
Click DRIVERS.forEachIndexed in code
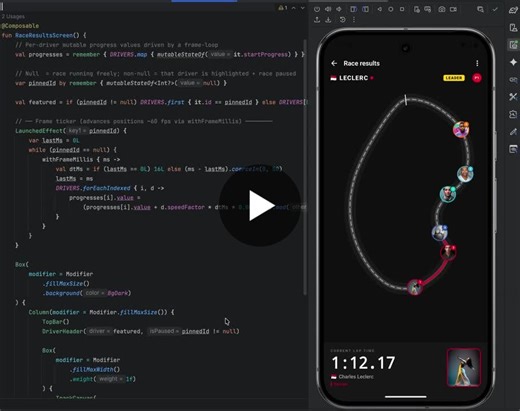click(93, 188)
